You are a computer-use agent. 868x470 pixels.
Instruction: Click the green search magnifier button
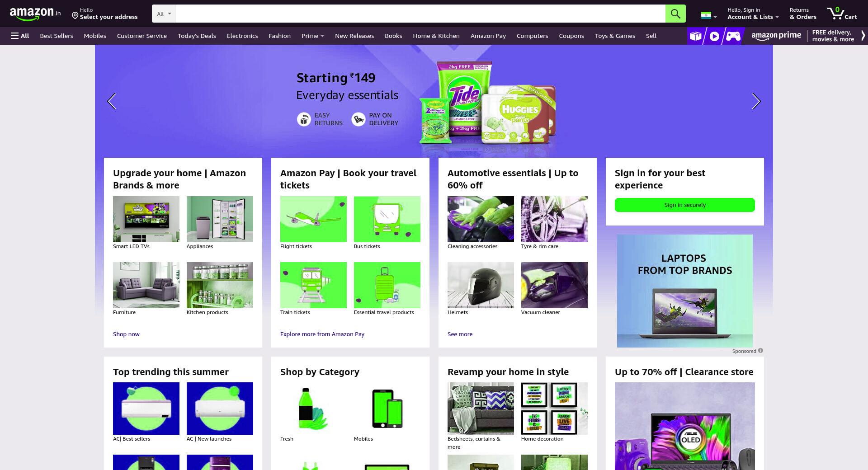tap(675, 14)
